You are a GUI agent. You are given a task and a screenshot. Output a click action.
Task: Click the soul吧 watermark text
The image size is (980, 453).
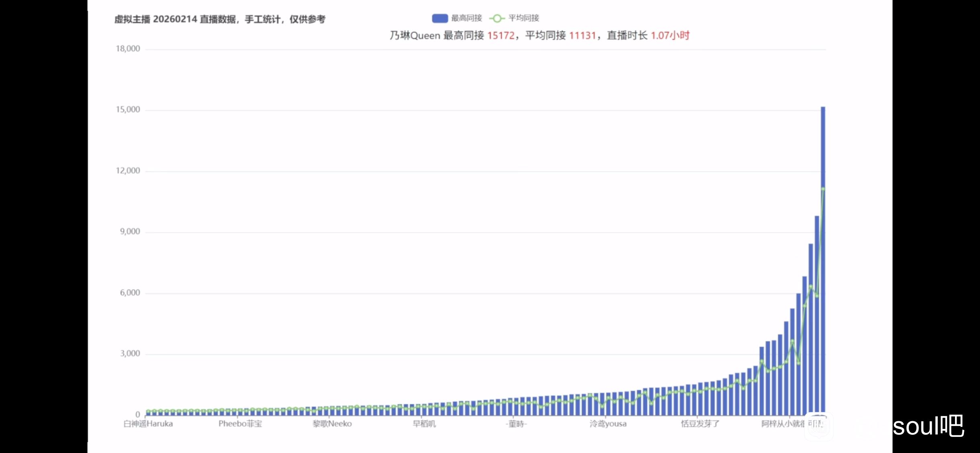[928, 426]
